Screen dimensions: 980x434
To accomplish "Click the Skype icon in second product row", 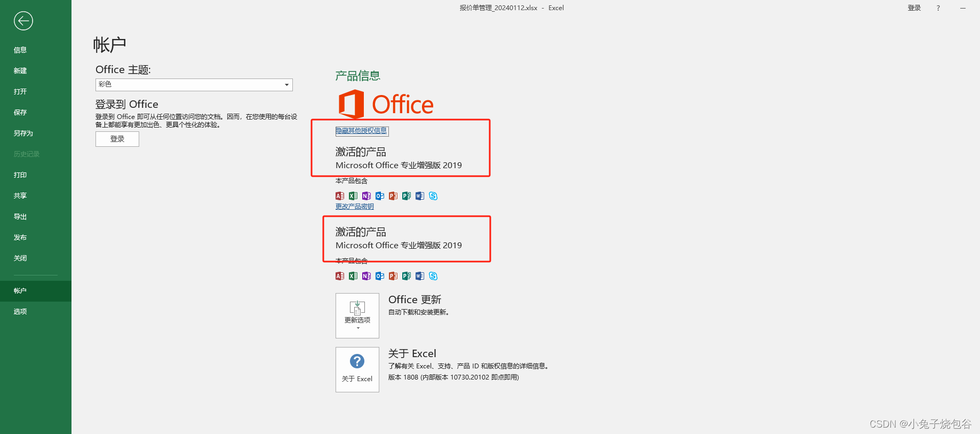I will click(x=433, y=276).
